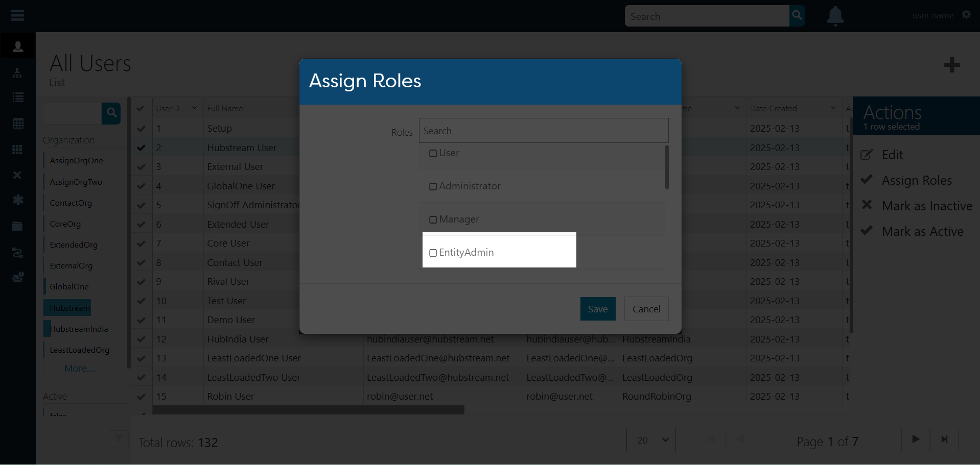Viewport: 980px width, 465px height.
Task: Click the data grid sidebar icon
Action: [17, 123]
